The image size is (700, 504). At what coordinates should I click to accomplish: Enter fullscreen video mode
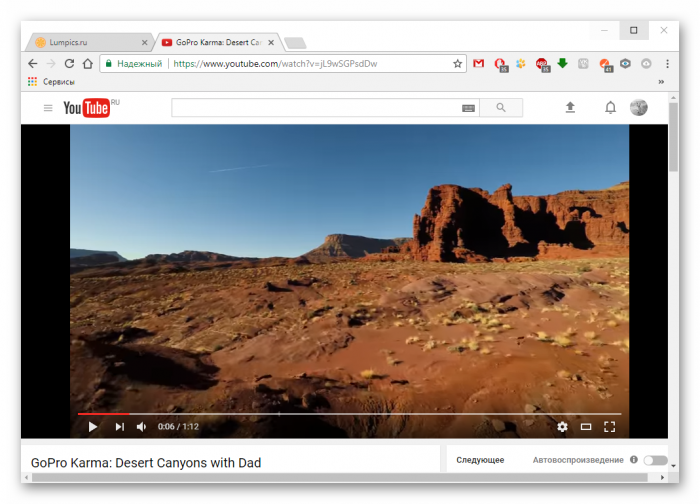click(x=609, y=427)
